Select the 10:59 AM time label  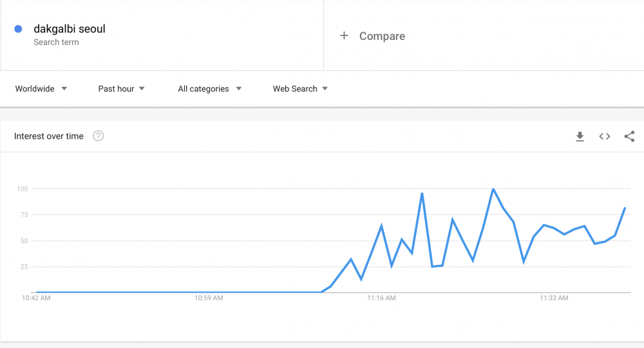[209, 298]
